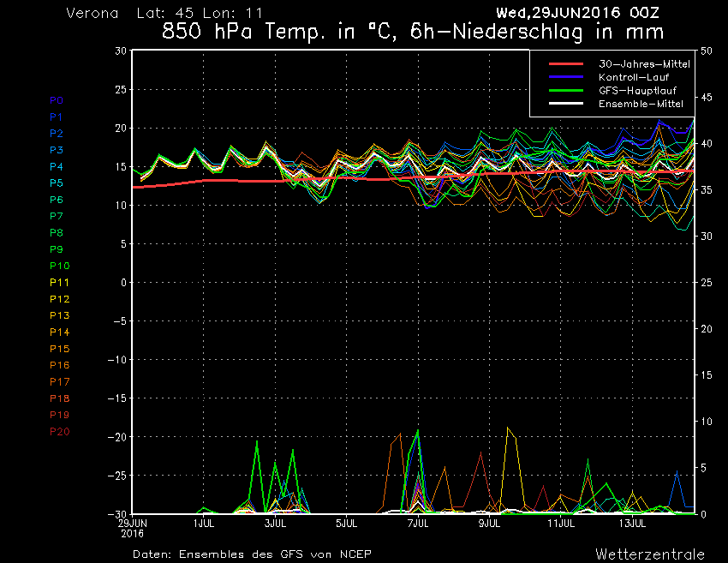Click "10" on the left temperature axis
The width and height of the screenshot is (728, 563).
(x=121, y=206)
